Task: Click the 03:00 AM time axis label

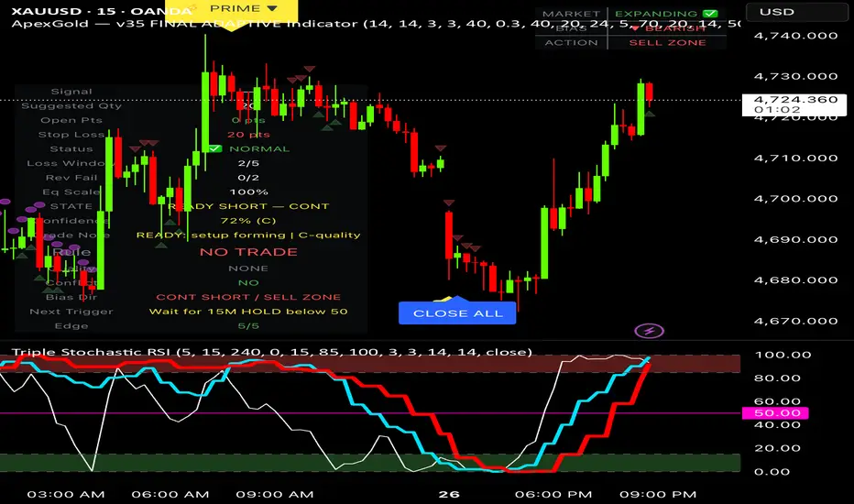Action: (66, 495)
